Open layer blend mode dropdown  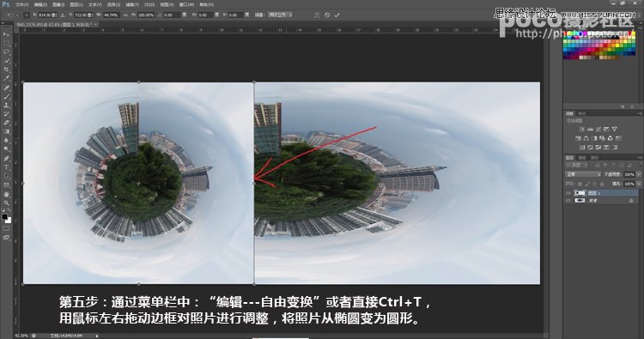[x=583, y=174]
